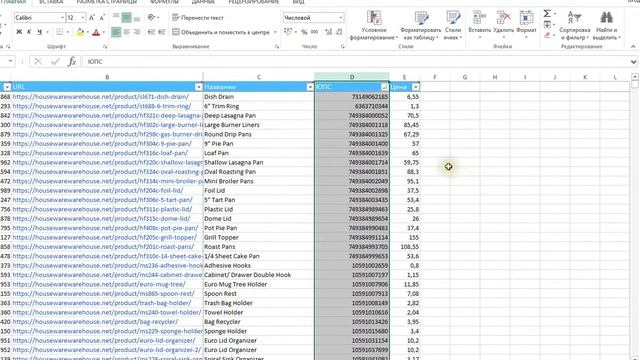Click the Insert cells (Вставить) icon

pos(480,18)
